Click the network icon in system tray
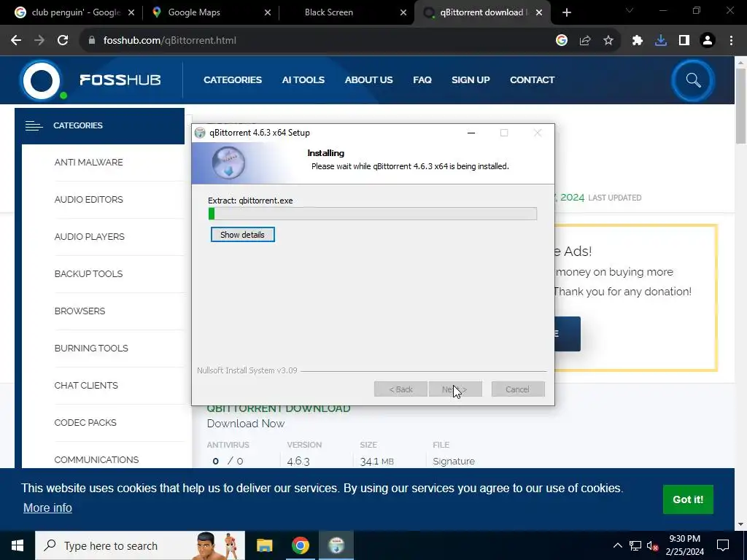 click(635, 545)
